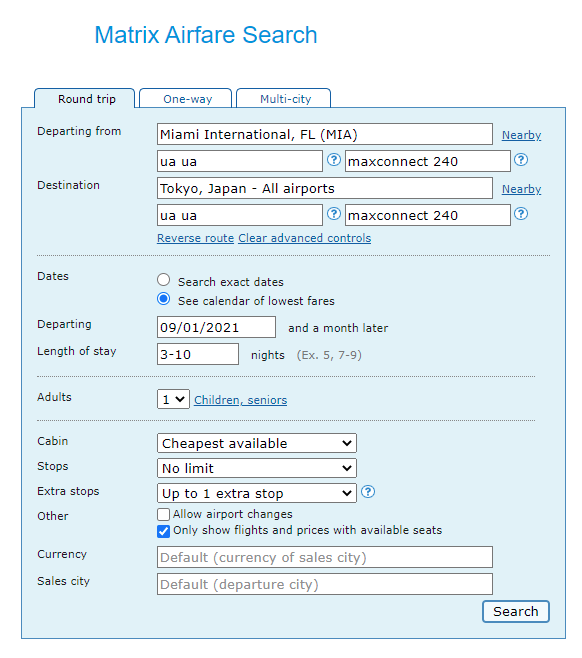This screenshot has height=658, width=582.
Task: Expand the Extra stops dropdown
Action: (257, 494)
